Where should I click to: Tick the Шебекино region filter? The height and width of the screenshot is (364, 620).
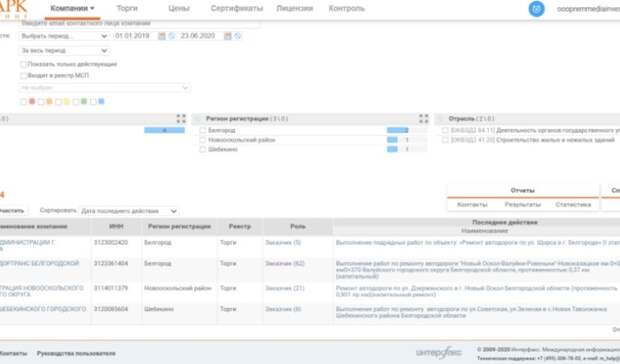pos(203,149)
